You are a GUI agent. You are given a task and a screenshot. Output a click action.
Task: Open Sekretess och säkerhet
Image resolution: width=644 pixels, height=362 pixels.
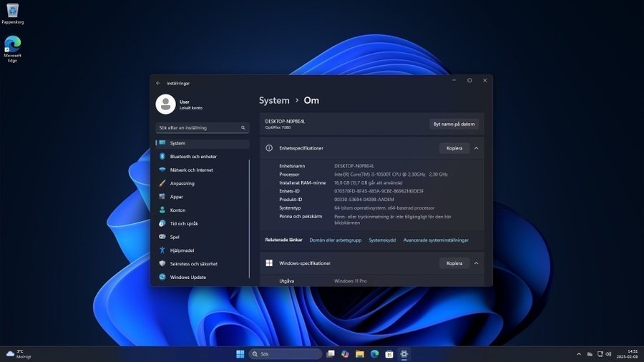click(193, 264)
